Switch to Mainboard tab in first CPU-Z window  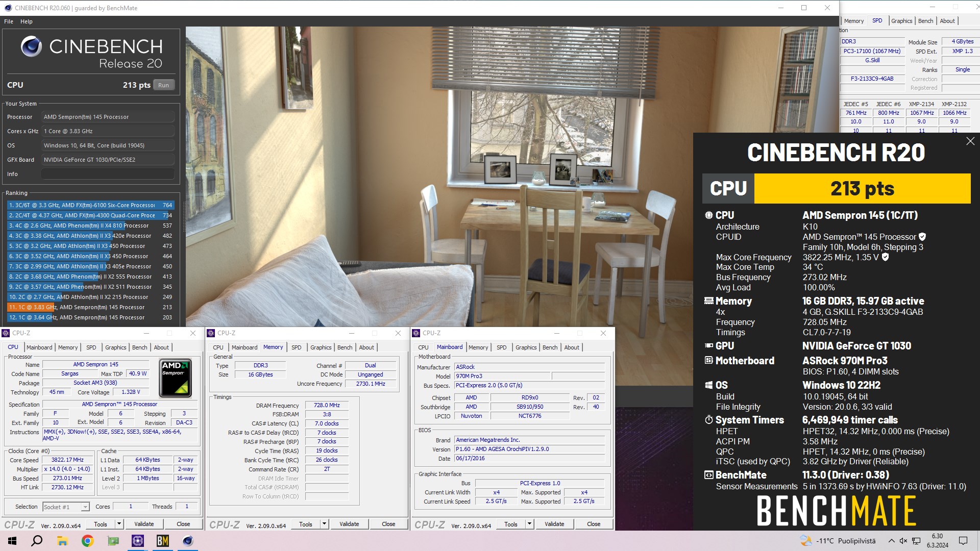pyautogui.click(x=39, y=347)
